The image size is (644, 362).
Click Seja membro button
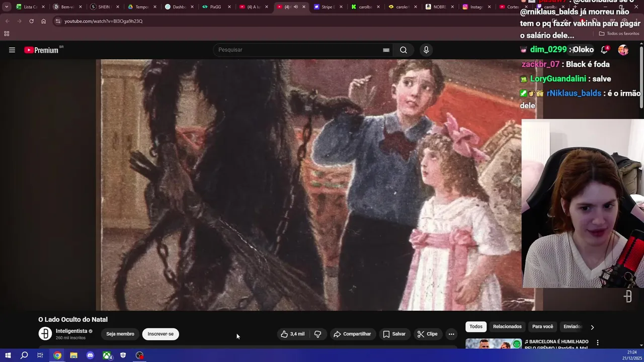[120, 334]
